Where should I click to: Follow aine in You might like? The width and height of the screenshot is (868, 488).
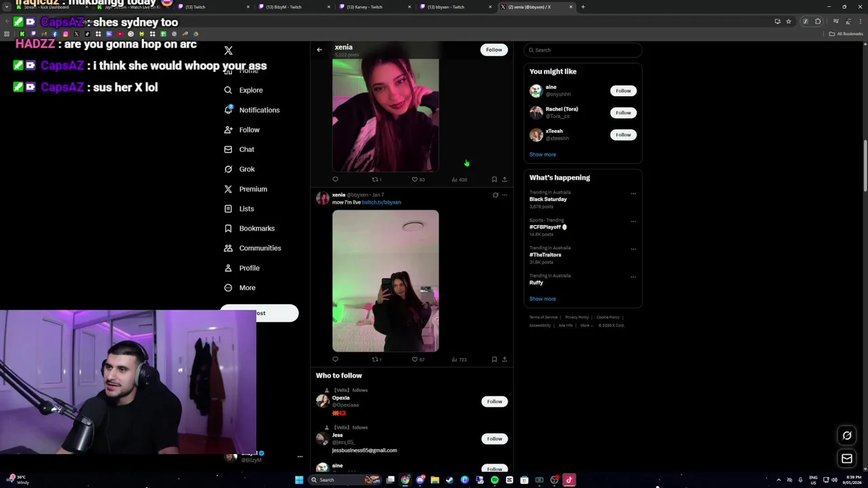(623, 91)
